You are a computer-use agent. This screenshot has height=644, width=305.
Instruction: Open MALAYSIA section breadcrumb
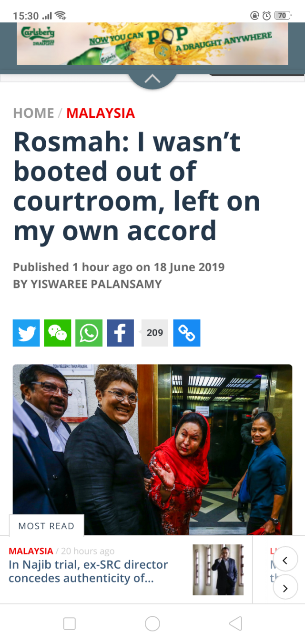[101, 113]
